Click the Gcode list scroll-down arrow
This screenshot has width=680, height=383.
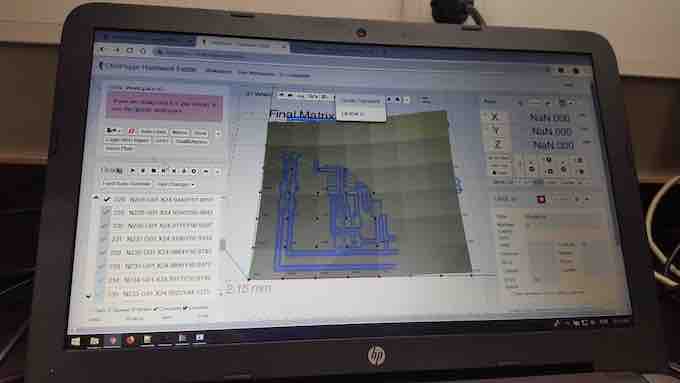point(88,297)
